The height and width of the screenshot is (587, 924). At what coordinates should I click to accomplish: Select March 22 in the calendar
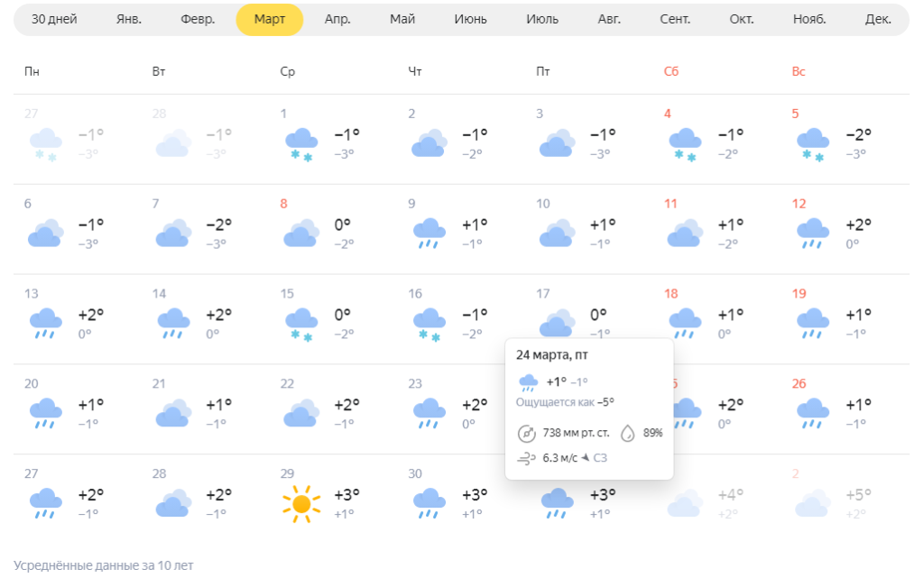click(x=332, y=409)
